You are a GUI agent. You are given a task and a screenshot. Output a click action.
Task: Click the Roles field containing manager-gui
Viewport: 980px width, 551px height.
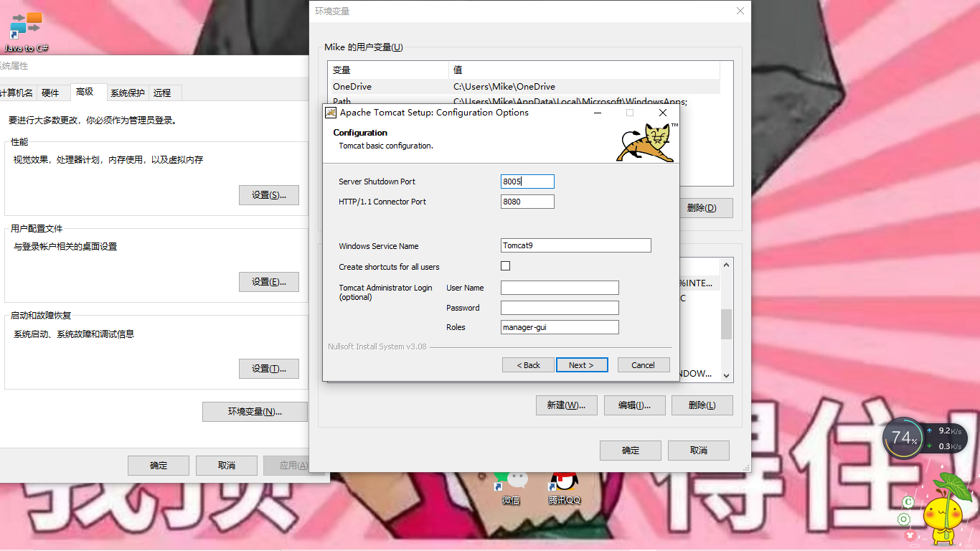pyautogui.click(x=560, y=327)
